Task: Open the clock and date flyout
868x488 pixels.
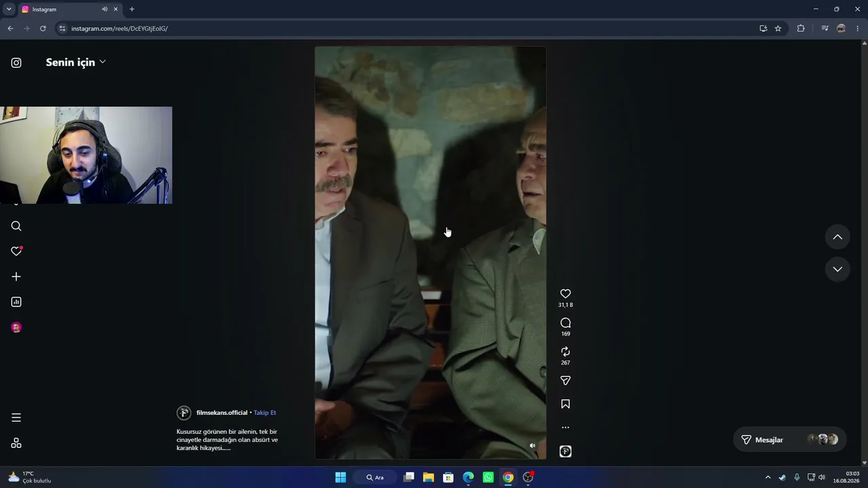Action: point(846,477)
